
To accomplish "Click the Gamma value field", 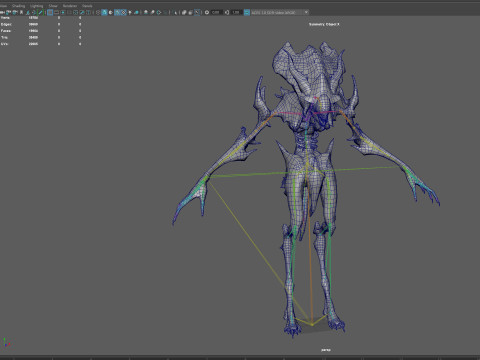I will 236,12.
